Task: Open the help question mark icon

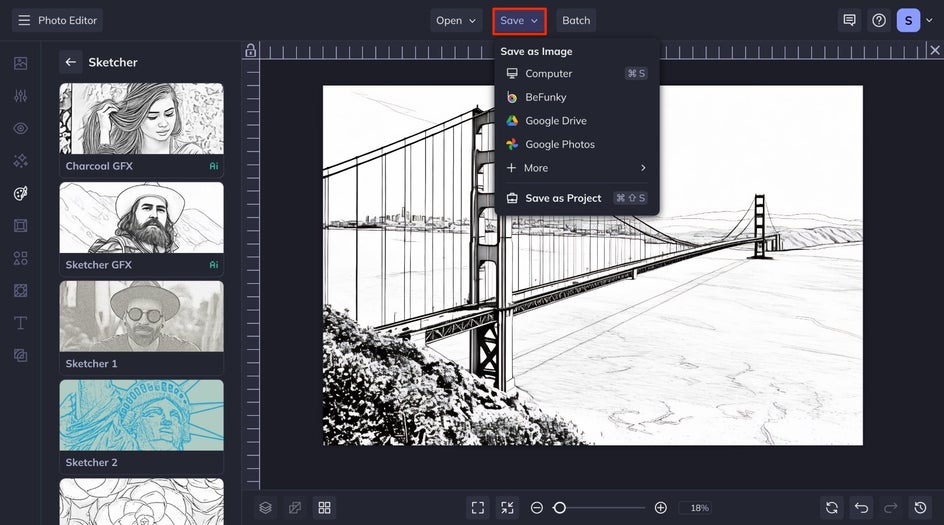Action: tap(879, 20)
